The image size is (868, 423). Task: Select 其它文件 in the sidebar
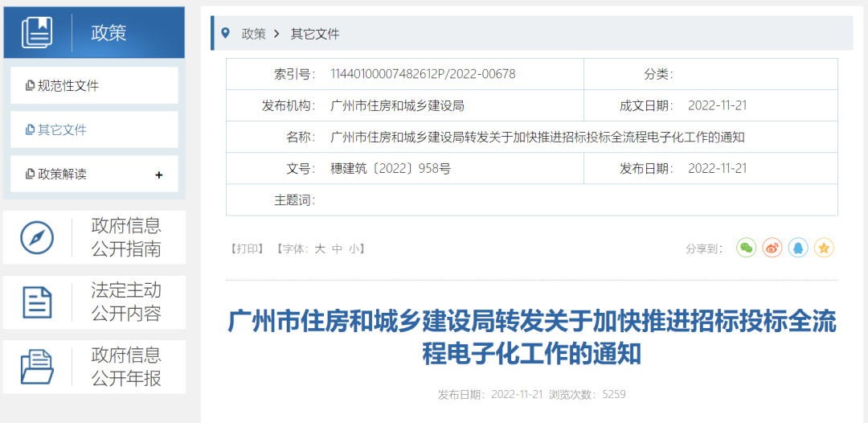[x=94, y=129]
